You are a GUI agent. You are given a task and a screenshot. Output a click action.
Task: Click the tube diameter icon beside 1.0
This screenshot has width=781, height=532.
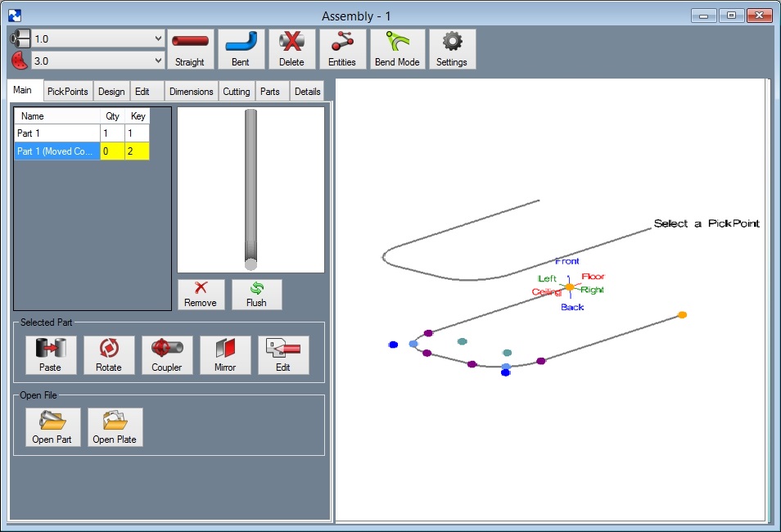(x=20, y=38)
